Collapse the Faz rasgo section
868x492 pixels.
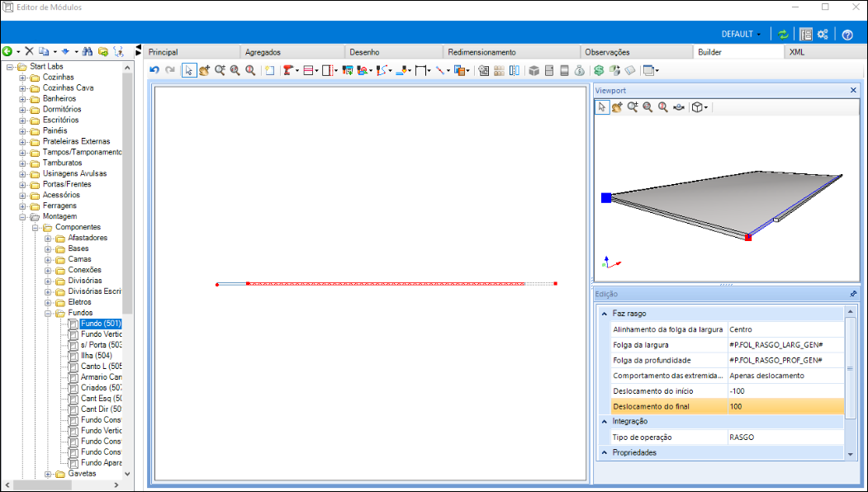coord(605,313)
